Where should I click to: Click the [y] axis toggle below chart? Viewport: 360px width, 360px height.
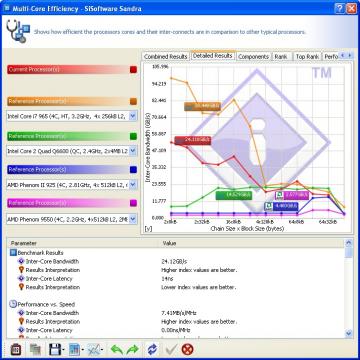point(148,229)
